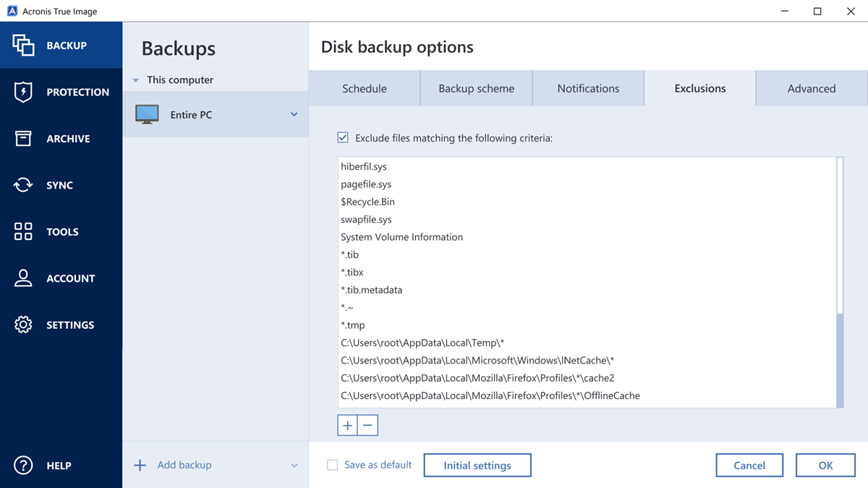The image size is (868, 488).
Task: Open the Tools grid icon
Action: [23, 231]
